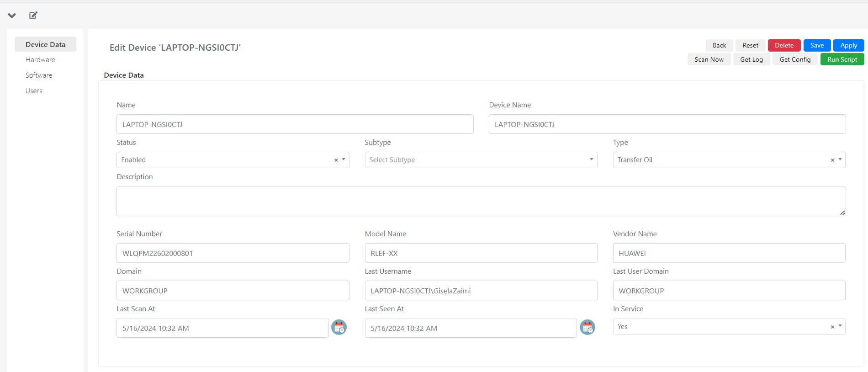Click the Scan Now button
This screenshot has height=372, width=868.
pyautogui.click(x=709, y=59)
